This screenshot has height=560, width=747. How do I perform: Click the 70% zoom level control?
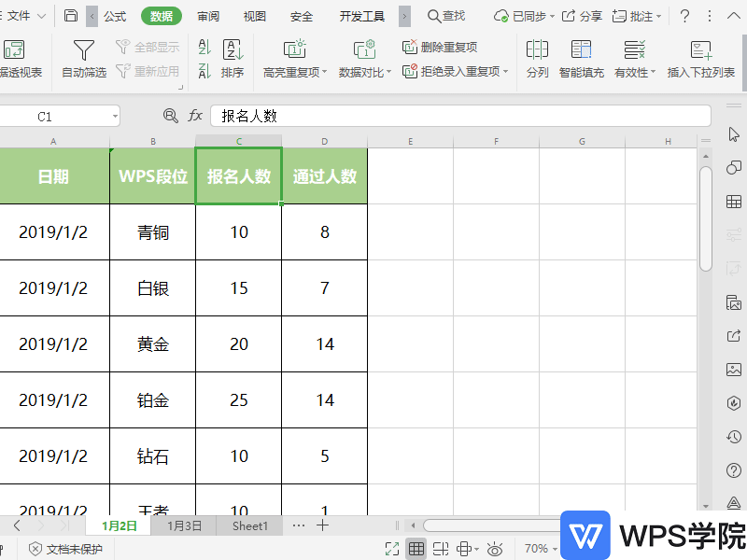(541, 549)
